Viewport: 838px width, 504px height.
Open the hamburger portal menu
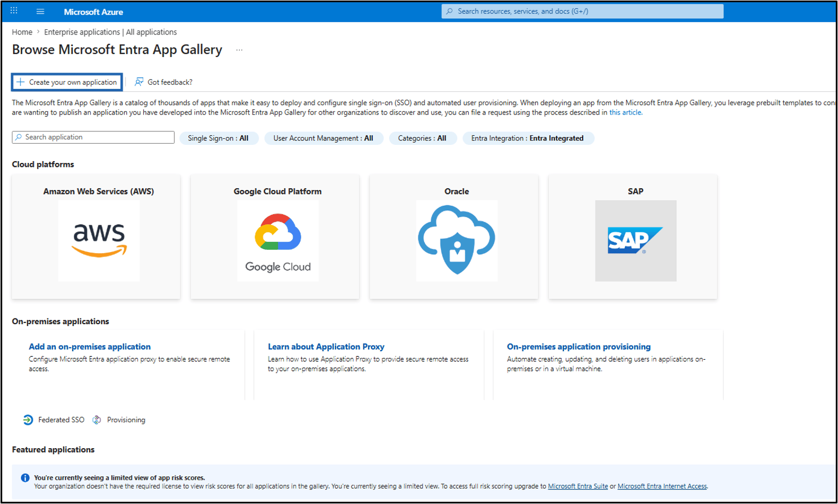click(x=41, y=11)
